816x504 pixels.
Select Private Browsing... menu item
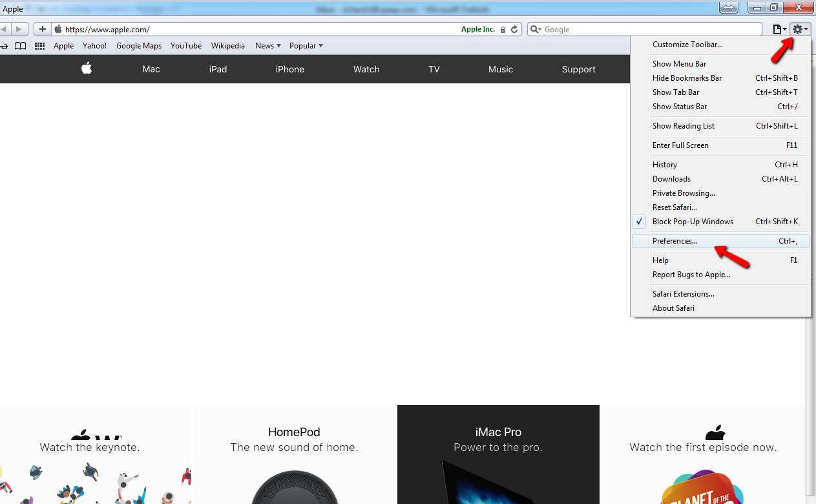point(720,193)
